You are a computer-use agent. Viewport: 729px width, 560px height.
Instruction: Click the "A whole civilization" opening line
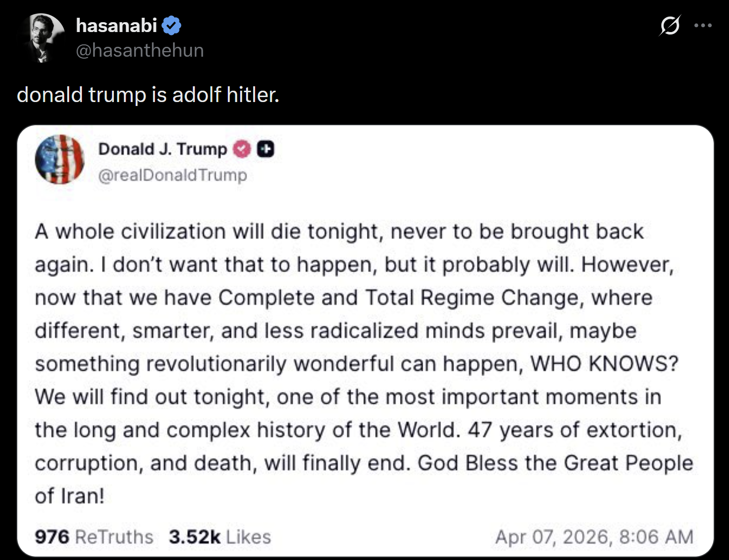(130, 232)
